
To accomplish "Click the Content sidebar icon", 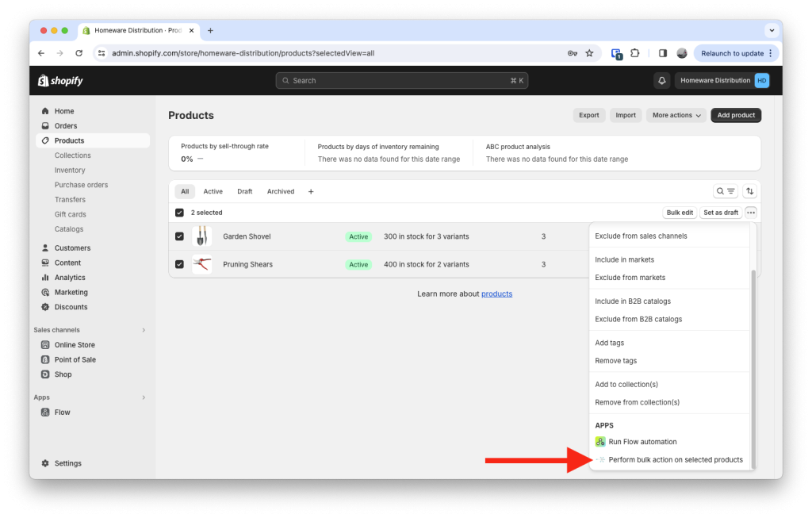I will coord(45,263).
